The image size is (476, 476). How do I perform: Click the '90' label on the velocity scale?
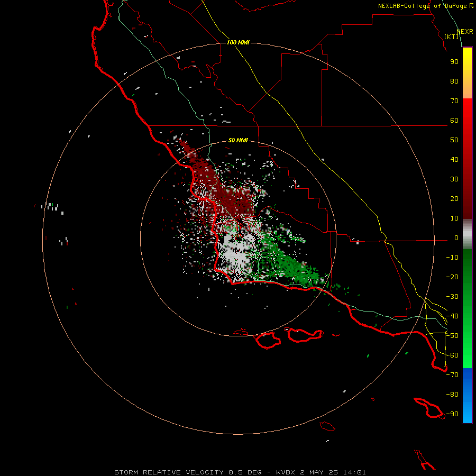pos(454,62)
